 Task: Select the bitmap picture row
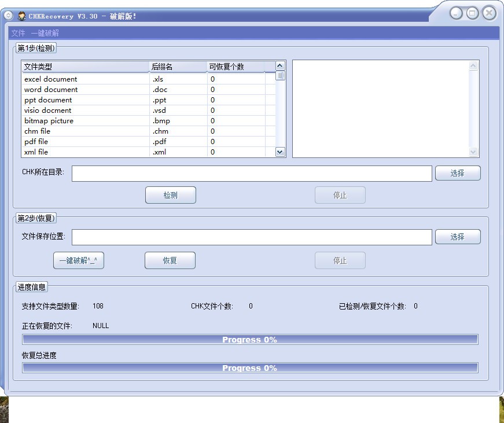pyautogui.click(x=149, y=121)
